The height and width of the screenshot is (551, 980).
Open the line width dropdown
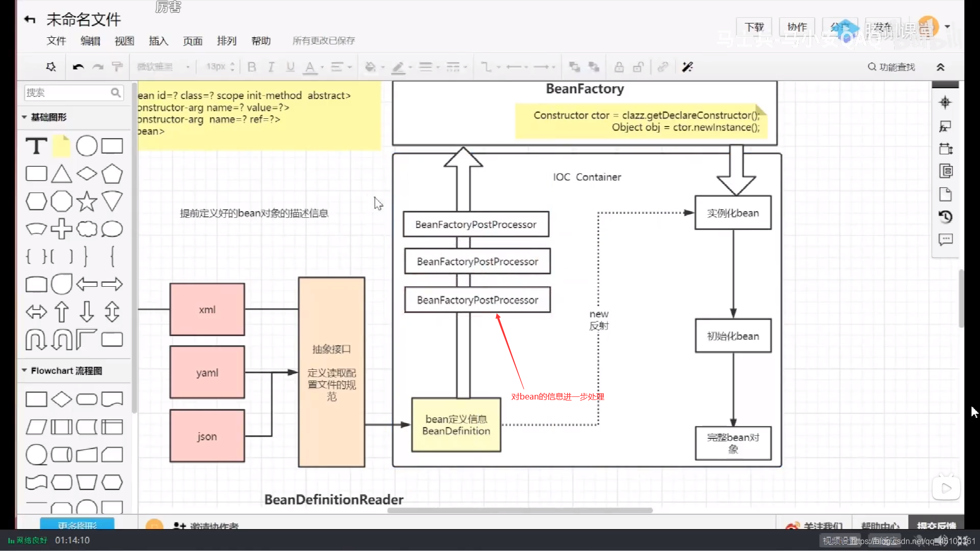tap(429, 67)
